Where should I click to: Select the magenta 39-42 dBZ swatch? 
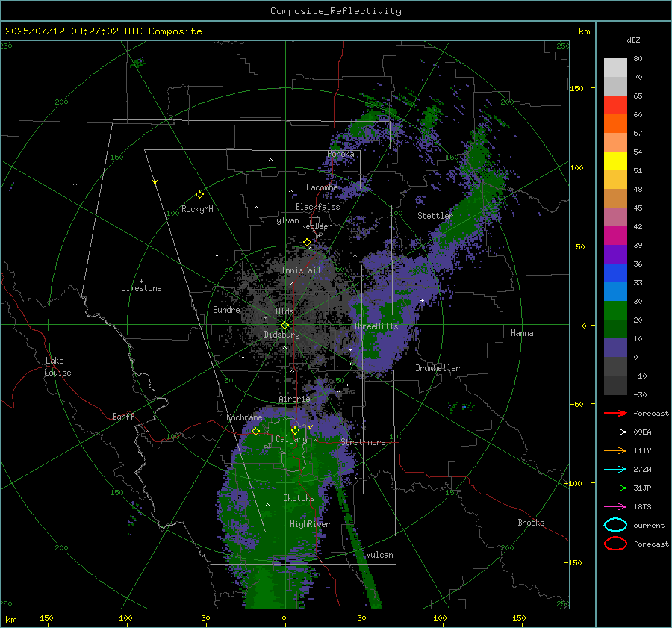tap(615, 236)
